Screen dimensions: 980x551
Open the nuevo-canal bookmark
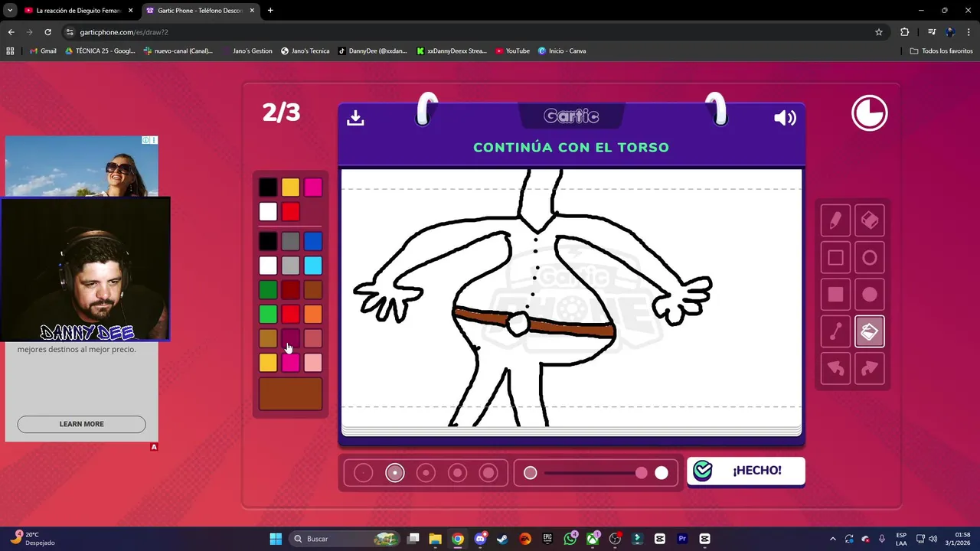click(x=178, y=51)
